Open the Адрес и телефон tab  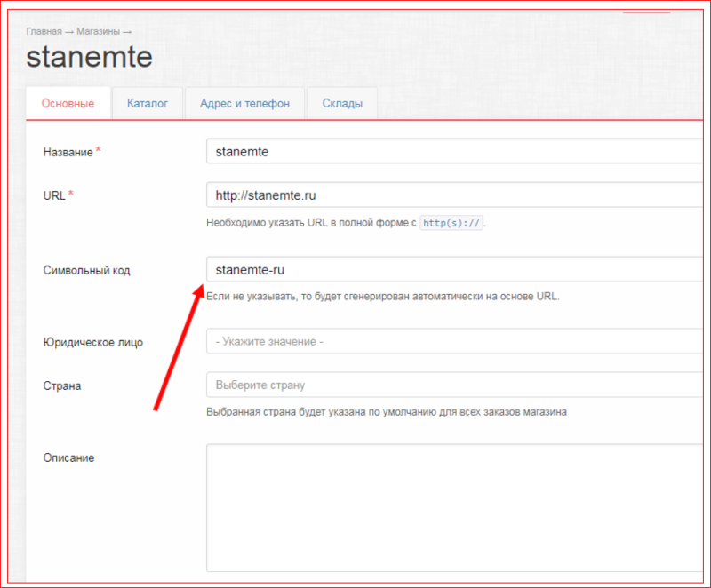tap(244, 103)
